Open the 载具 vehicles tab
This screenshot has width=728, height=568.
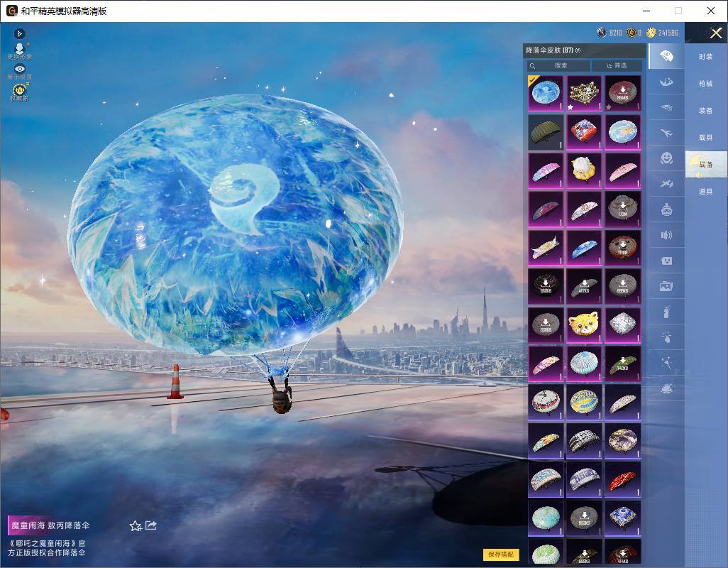(706, 138)
